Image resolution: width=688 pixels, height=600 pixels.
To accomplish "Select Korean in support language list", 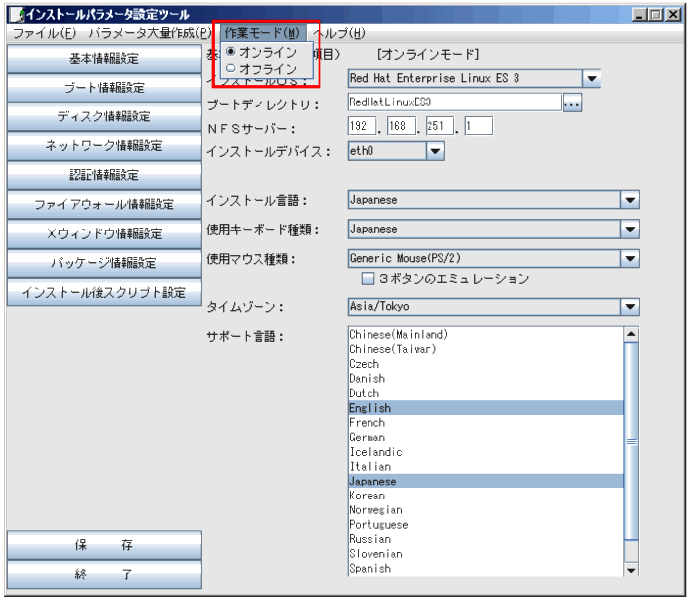I will click(x=367, y=496).
